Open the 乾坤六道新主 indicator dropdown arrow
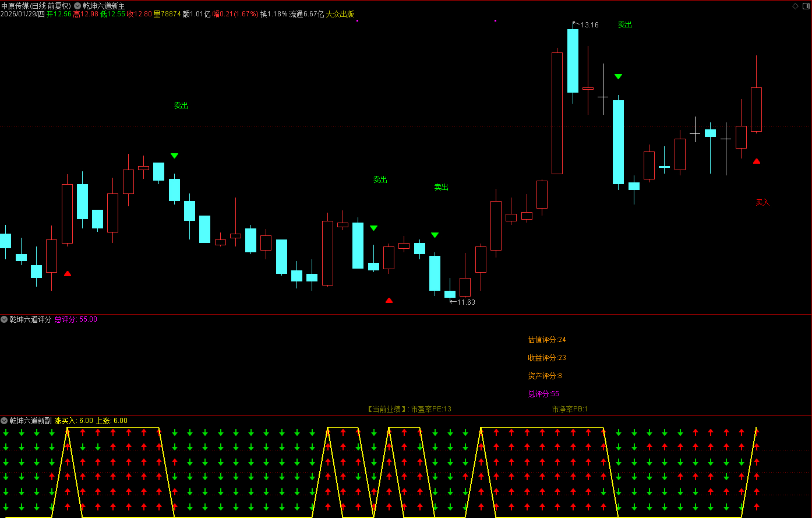 pyautogui.click(x=77, y=6)
